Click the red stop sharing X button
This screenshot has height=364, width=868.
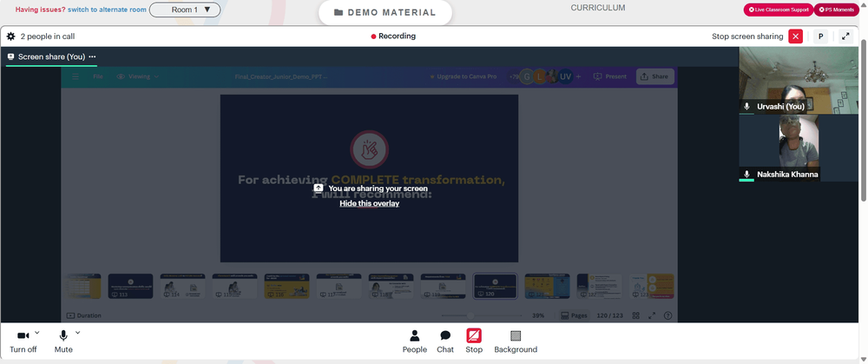pos(795,36)
